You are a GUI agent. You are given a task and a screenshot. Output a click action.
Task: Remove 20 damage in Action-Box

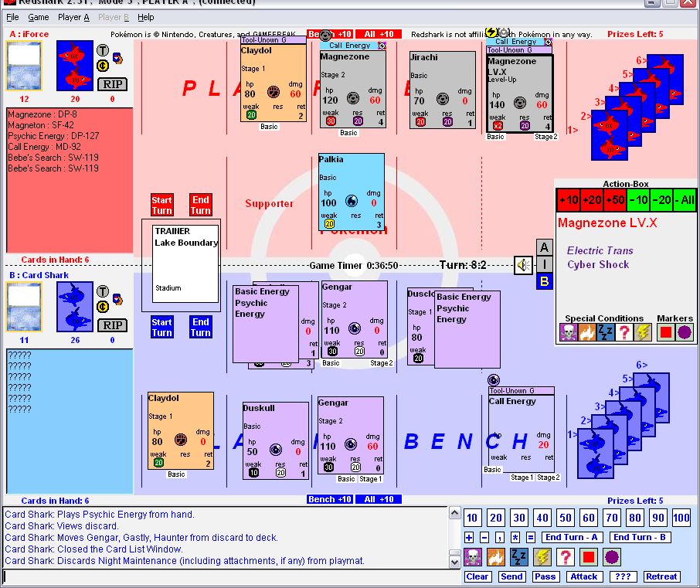[x=661, y=200]
